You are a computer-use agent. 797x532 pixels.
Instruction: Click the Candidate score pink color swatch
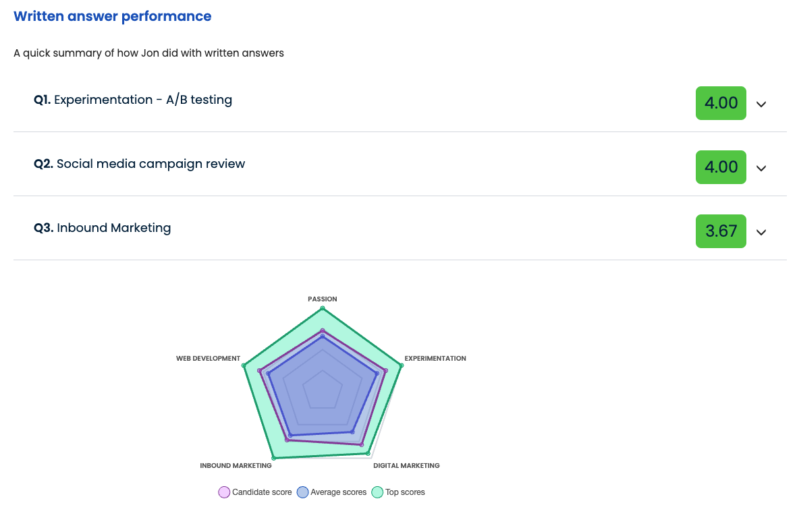(223, 492)
